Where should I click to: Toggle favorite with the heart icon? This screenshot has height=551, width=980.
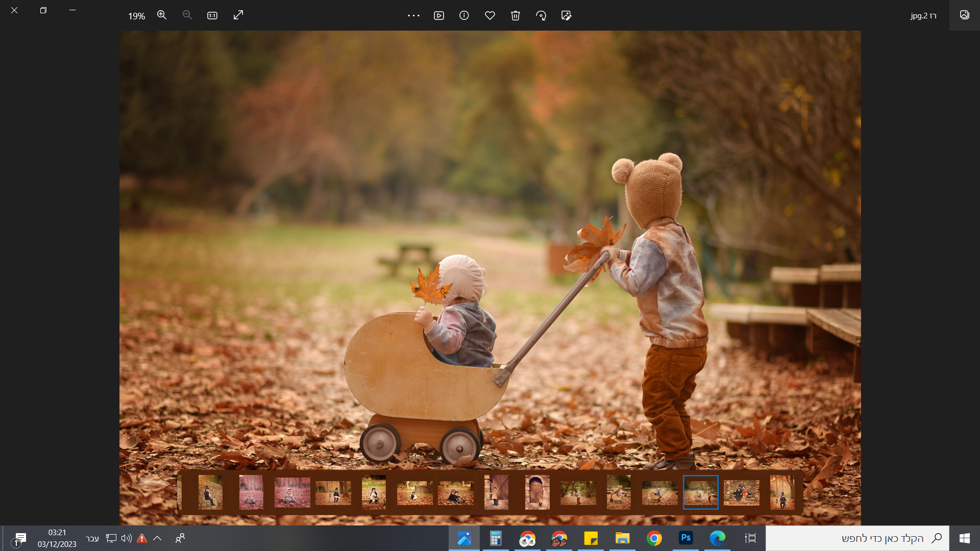(490, 15)
